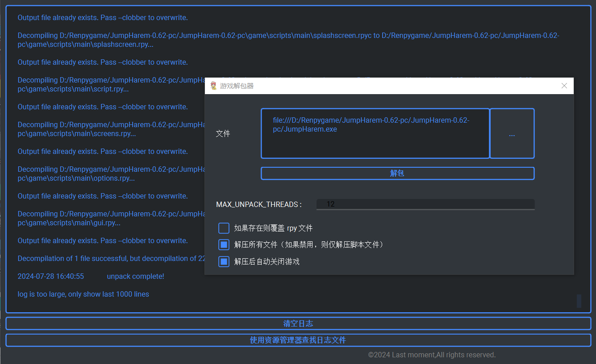Toggle 解压后自动关闭游戏 checkbox
This screenshot has width=596, height=364.
(224, 261)
